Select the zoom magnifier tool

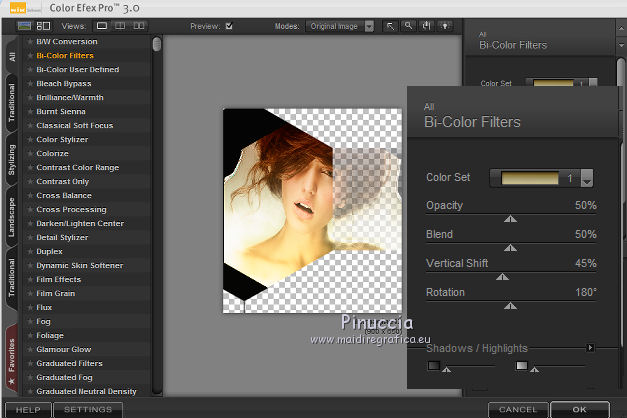point(409,25)
